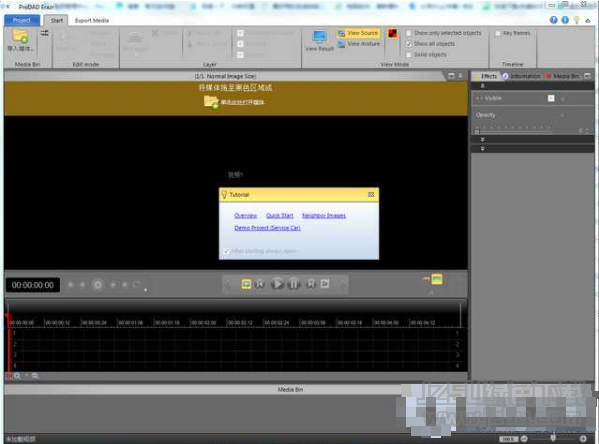The image size is (599, 444).
Task: Toggle the Visible checkbox in Effects panel
Action: [551, 98]
